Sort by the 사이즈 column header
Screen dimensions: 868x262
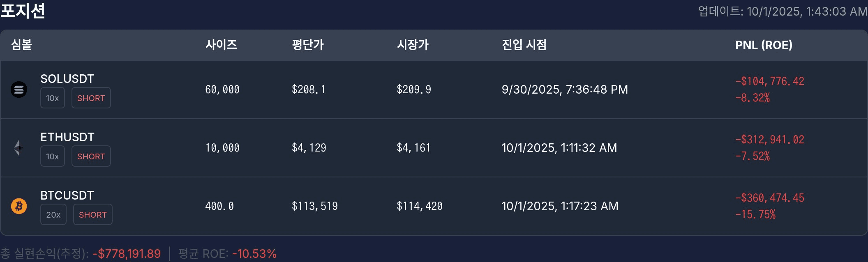click(222, 45)
